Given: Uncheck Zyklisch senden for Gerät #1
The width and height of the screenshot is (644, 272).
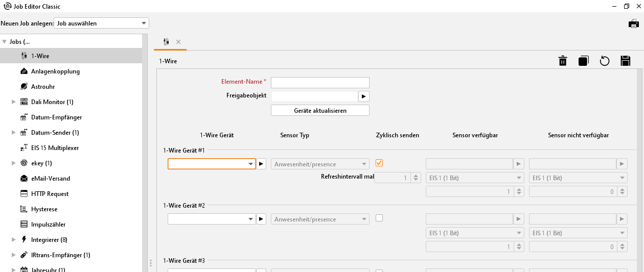Looking at the screenshot, I should (379, 163).
